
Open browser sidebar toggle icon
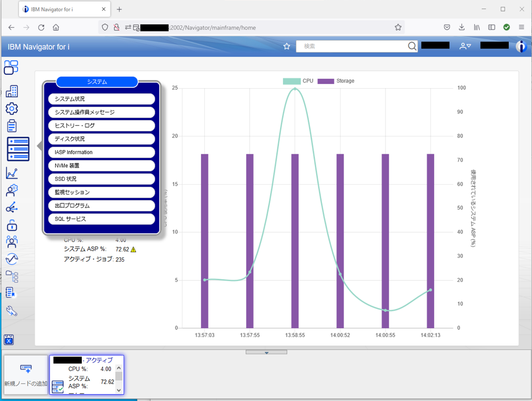point(491,27)
